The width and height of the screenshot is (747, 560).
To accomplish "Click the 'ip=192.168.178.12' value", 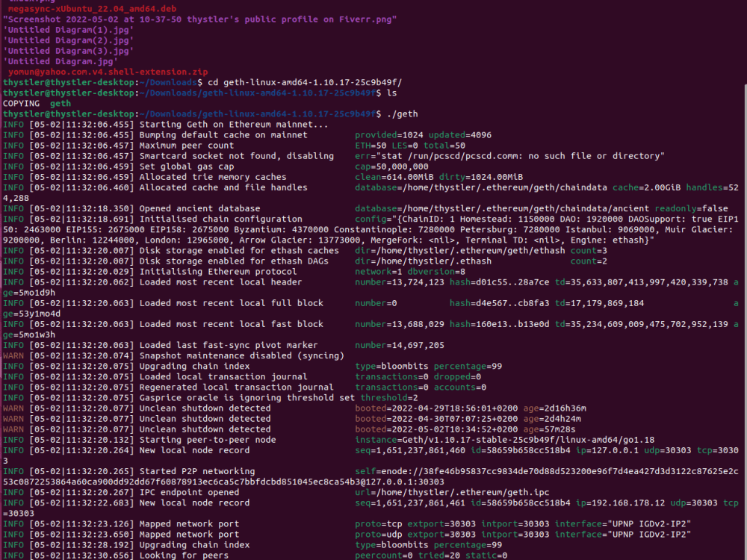I will coord(620,503).
